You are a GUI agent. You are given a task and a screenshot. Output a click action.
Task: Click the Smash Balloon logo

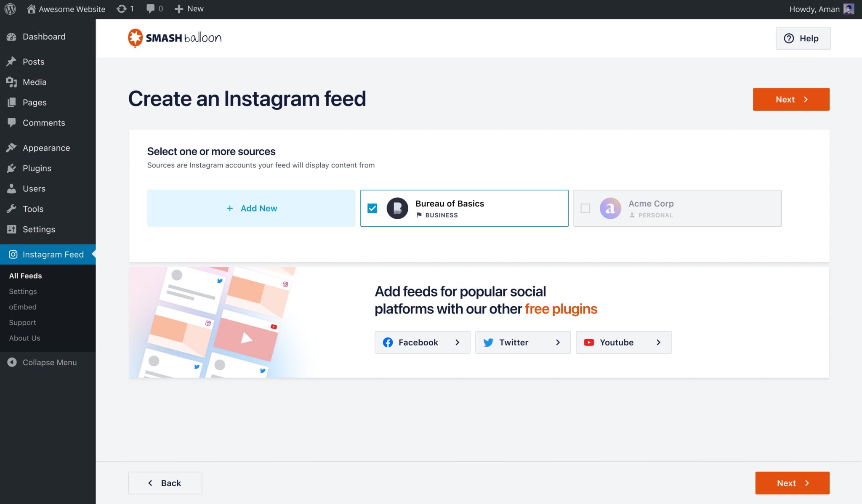[x=175, y=38]
